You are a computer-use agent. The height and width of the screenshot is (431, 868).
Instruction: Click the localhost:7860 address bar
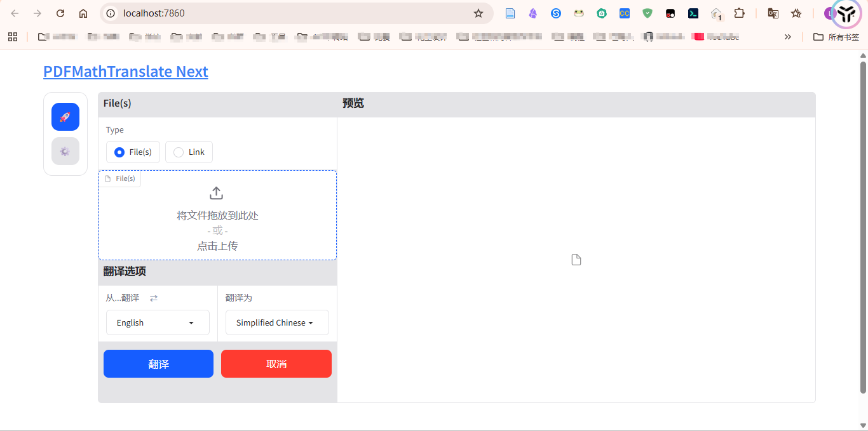point(296,13)
